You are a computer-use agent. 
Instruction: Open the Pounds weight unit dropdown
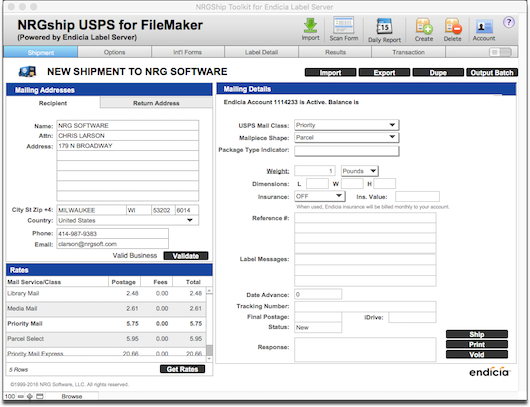click(x=359, y=171)
